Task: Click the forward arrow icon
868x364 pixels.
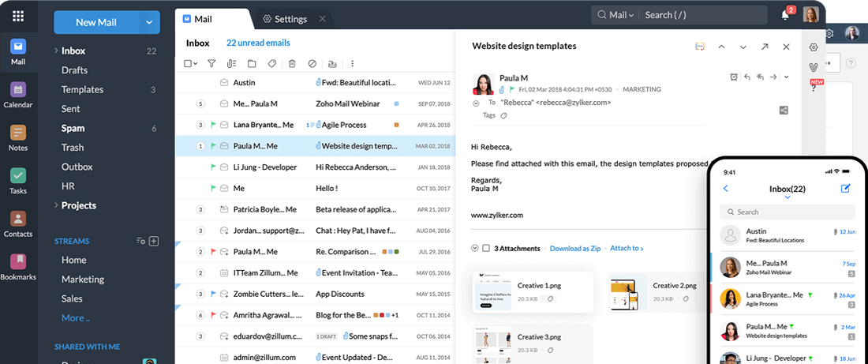Action: pyautogui.click(x=773, y=77)
